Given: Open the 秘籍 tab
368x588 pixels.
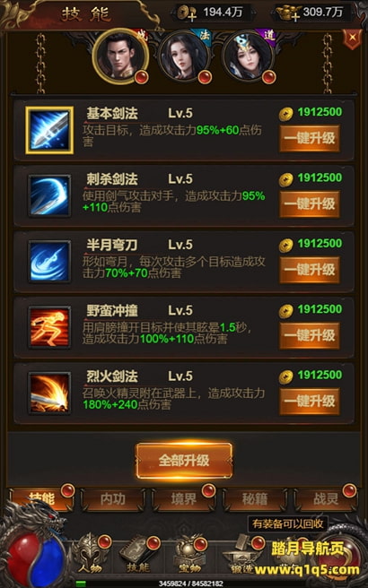Looking at the screenshot, I should tap(255, 499).
